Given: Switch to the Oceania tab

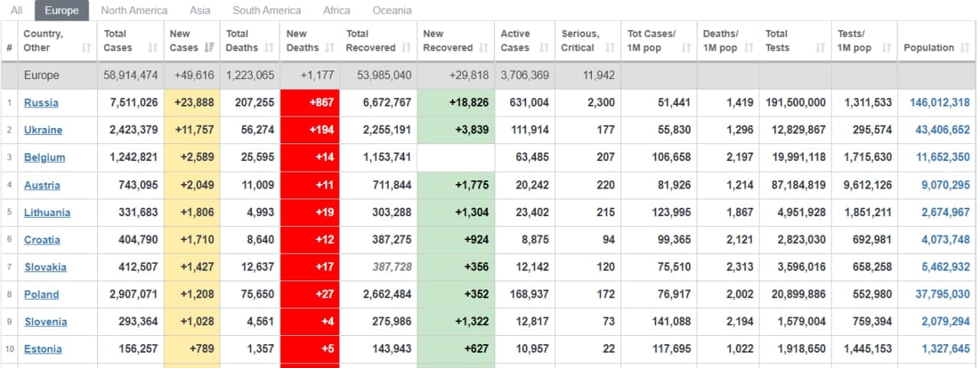Looking at the screenshot, I should pos(391,11).
